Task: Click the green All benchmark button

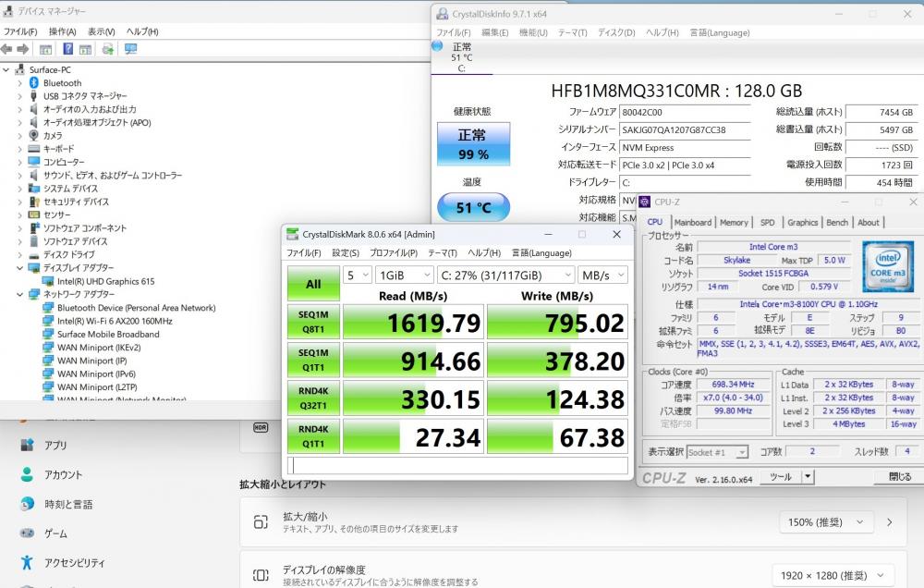Action: 313,284
